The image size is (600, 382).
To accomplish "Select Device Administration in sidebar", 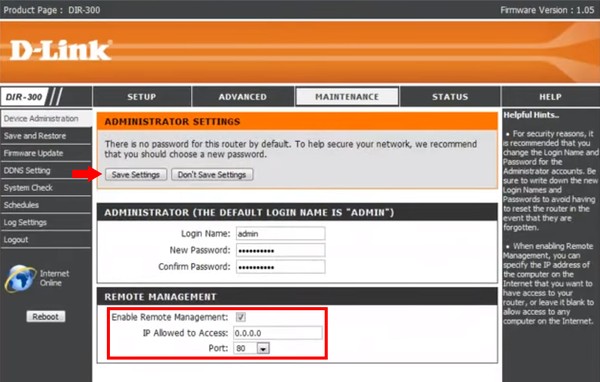I will tap(46, 119).
